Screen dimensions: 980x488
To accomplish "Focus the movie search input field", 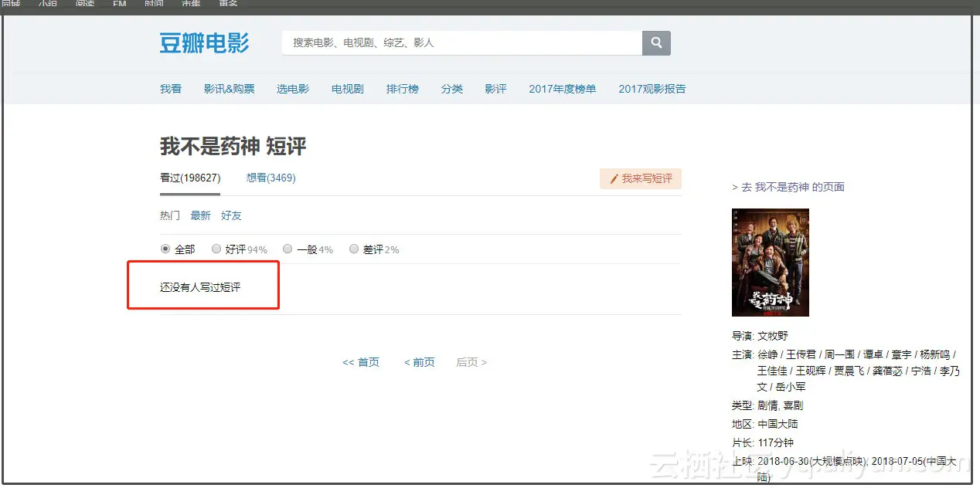I will pos(462,43).
